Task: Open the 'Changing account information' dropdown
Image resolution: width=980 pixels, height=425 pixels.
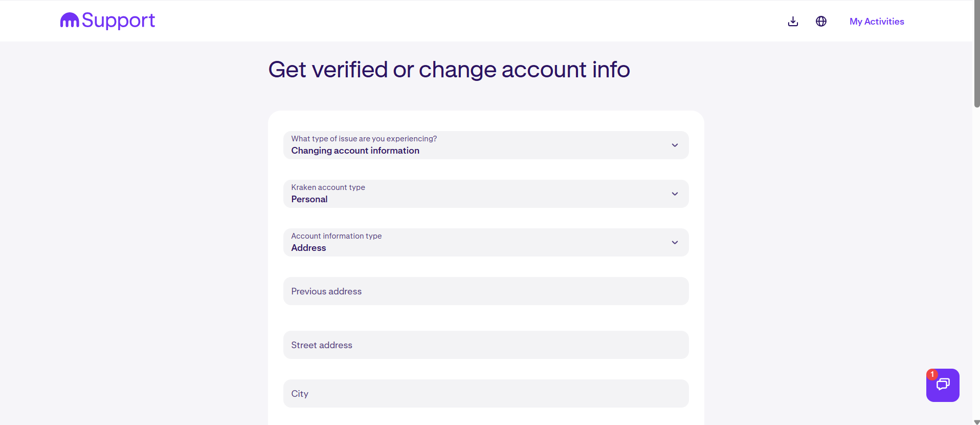Action: [x=460, y=145]
